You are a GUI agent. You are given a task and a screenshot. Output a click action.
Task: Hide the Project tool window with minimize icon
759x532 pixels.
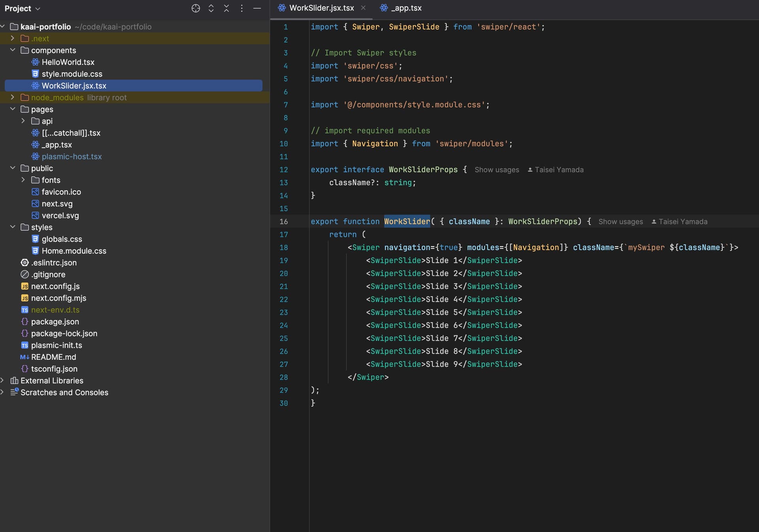click(257, 8)
